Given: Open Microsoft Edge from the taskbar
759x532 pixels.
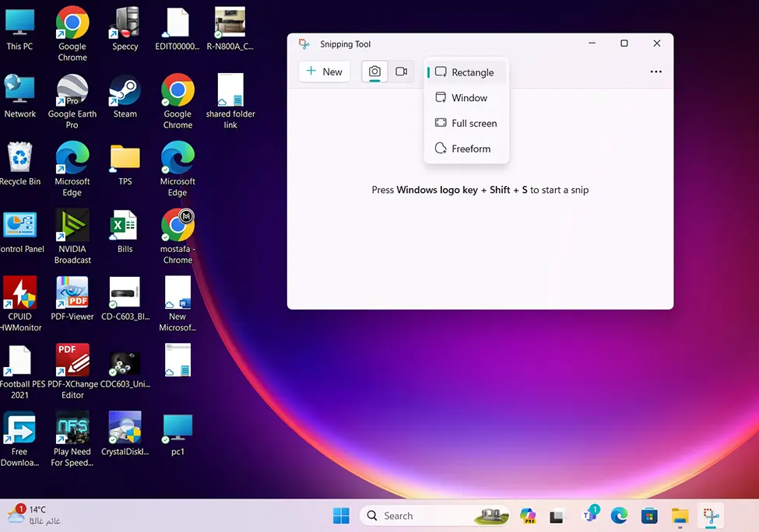Looking at the screenshot, I should tap(619, 515).
